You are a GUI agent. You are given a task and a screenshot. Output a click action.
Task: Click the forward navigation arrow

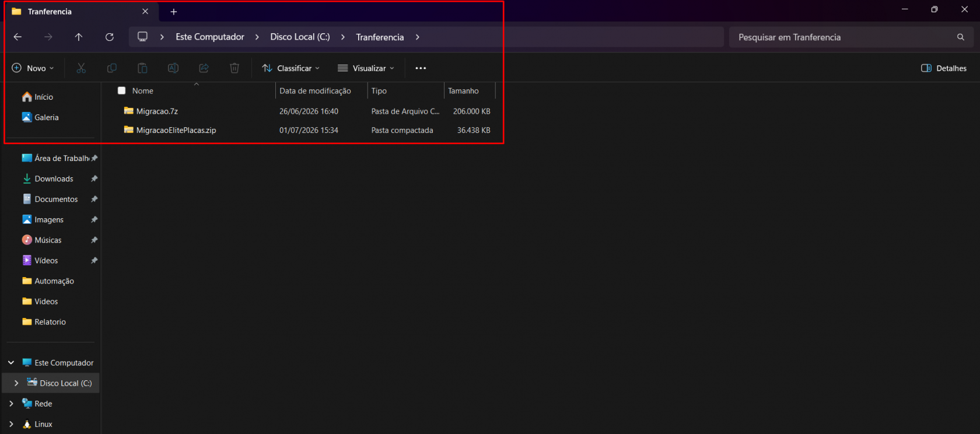(x=48, y=37)
